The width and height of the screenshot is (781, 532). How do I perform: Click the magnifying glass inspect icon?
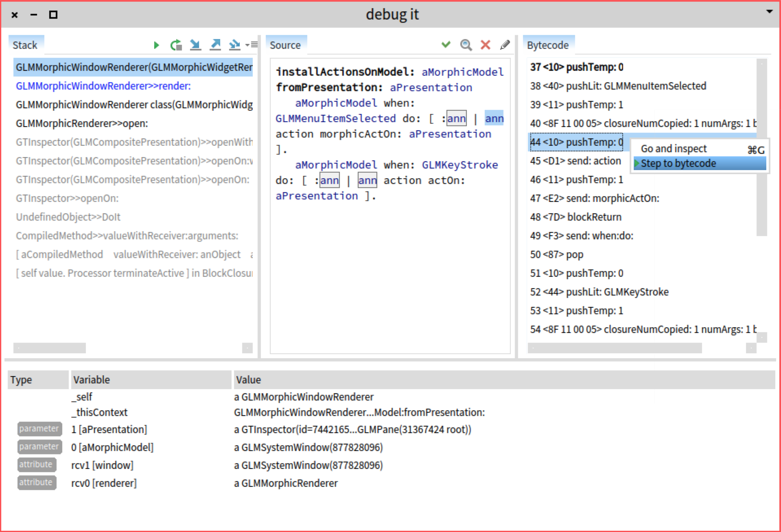466,45
